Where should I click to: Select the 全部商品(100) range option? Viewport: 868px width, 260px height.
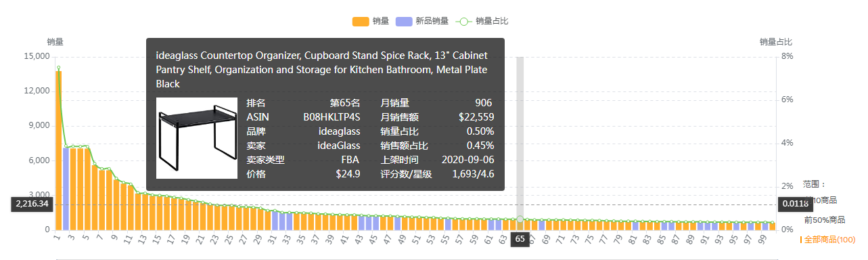click(x=830, y=240)
